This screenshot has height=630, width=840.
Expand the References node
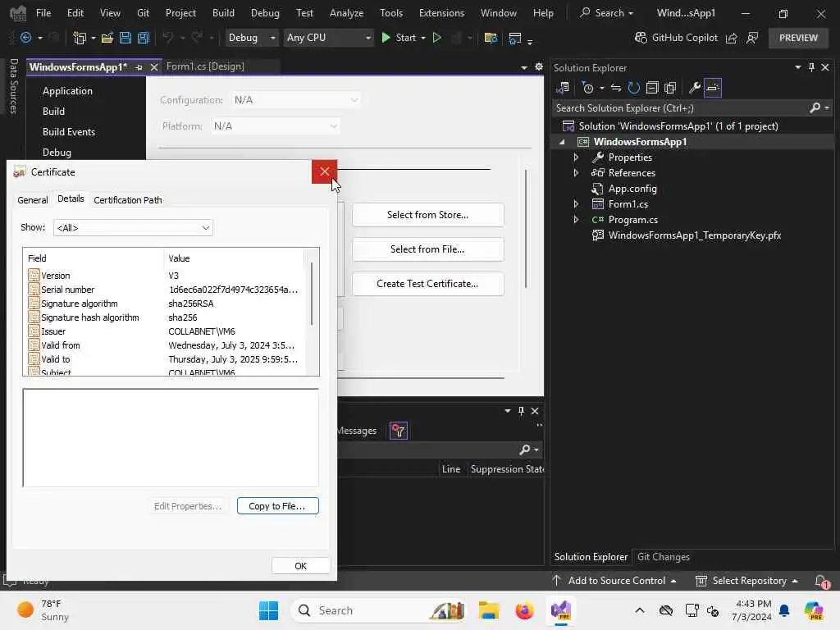tap(576, 173)
